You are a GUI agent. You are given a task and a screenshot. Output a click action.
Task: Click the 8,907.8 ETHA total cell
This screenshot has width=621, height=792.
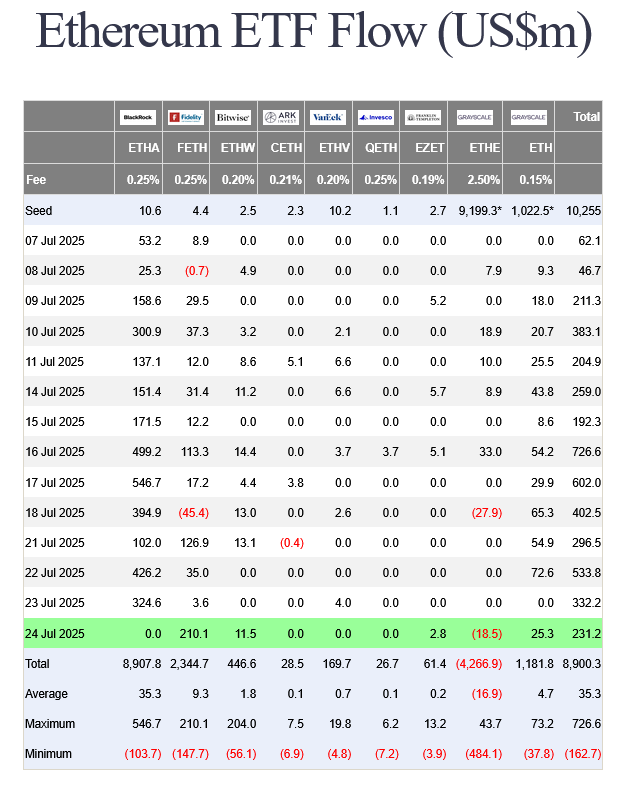tap(139, 663)
